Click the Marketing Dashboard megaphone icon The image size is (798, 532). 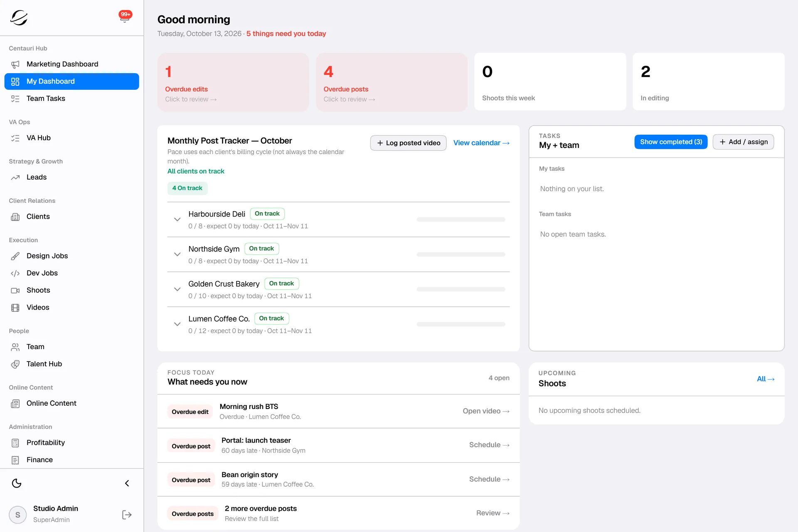15,64
